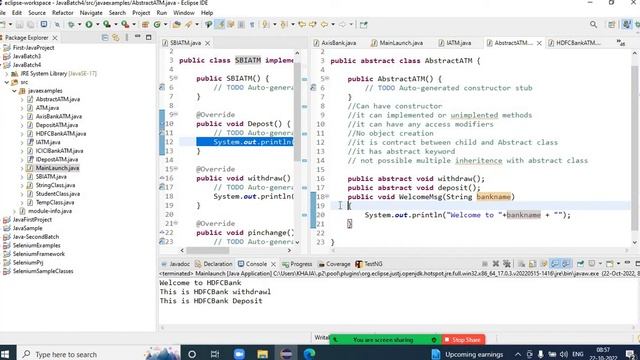Click the Save All toolbar icon
This screenshot has height=360, width=640.
(30, 24)
